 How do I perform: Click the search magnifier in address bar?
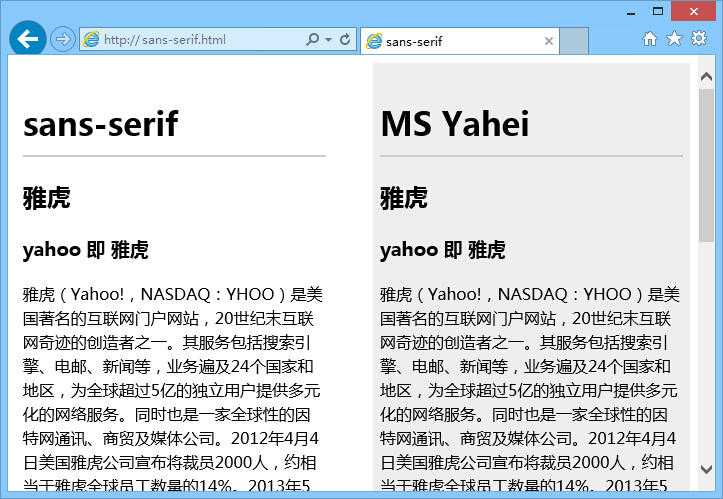pos(312,39)
